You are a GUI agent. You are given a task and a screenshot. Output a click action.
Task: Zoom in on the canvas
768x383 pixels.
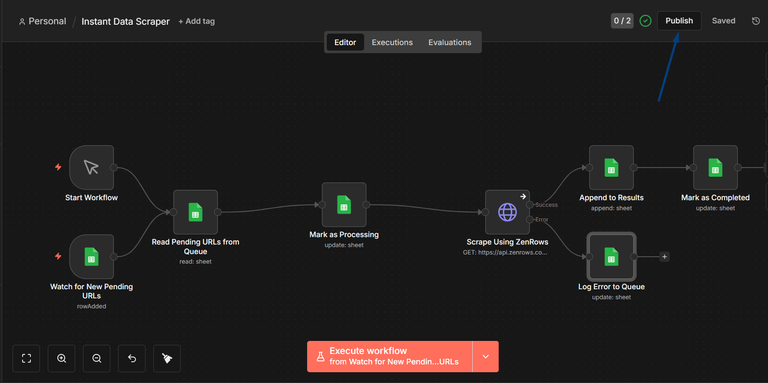(62, 359)
